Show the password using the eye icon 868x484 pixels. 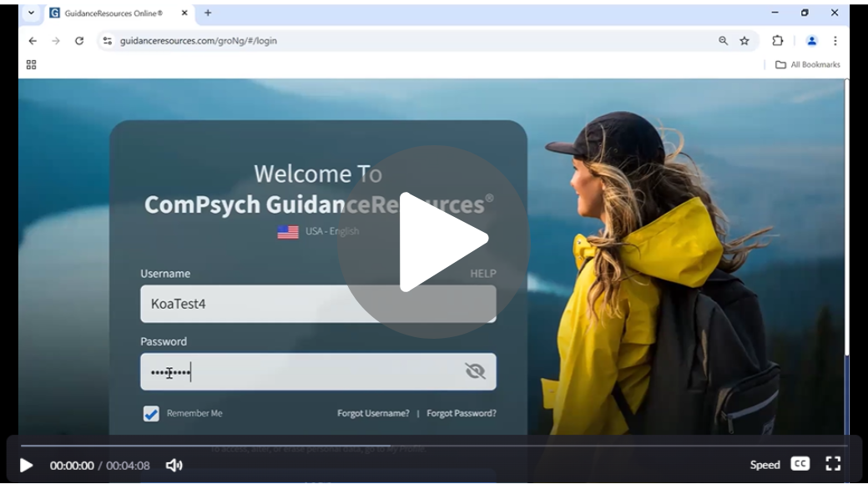(475, 371)
